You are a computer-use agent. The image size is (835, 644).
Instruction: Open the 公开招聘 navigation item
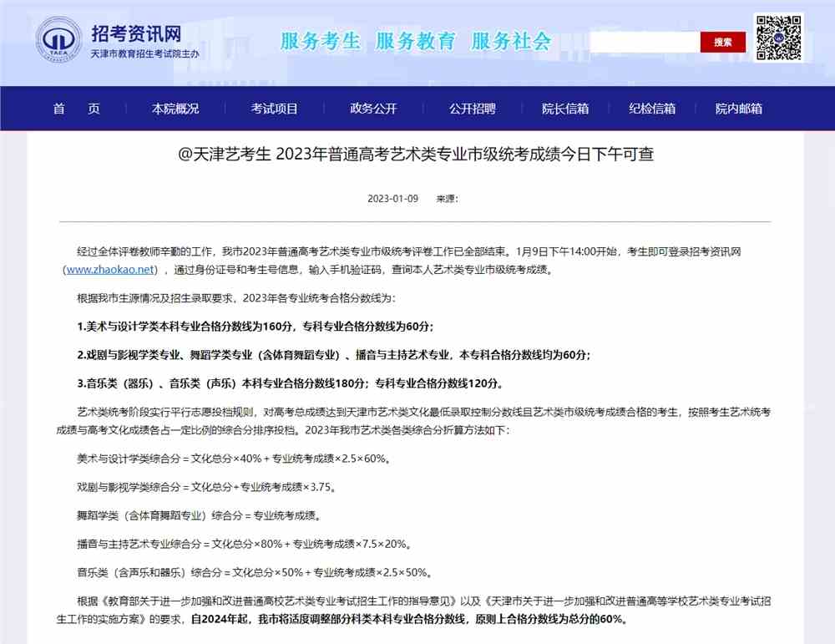coord(473,109)
